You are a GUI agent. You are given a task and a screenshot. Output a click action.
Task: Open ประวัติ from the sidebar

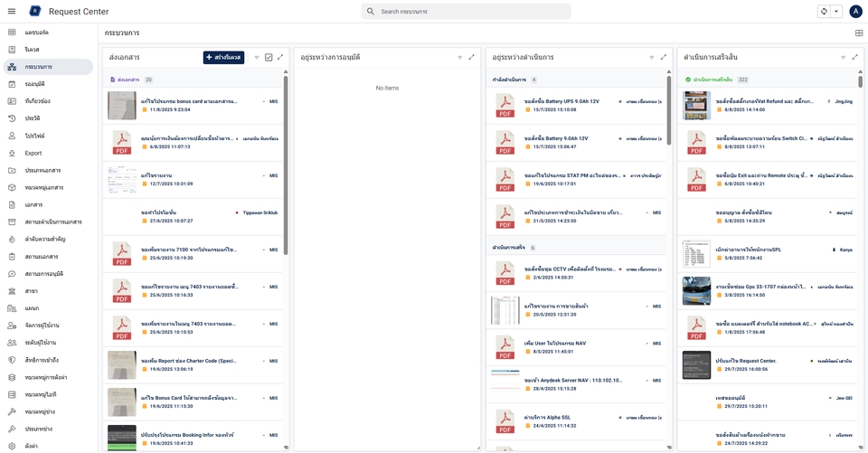(33, 118)
